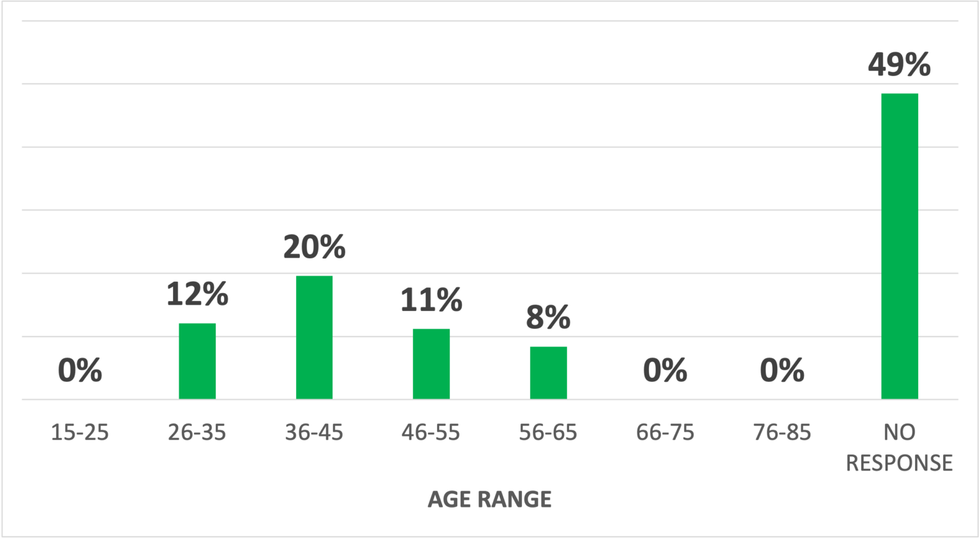Click the 20% data label
Image resolution: width=980 pixels, height=540 pixels.
314,247
